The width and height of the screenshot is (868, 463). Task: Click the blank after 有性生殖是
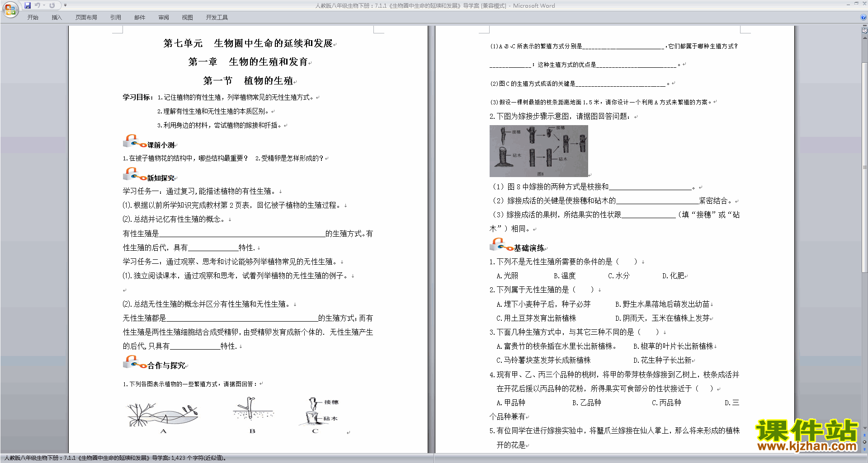tap(242, 234)
